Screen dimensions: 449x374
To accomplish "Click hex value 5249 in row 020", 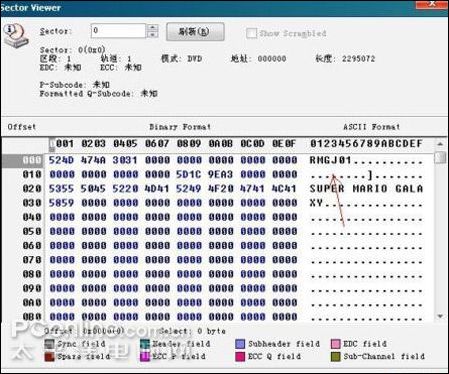I will 189,189.
